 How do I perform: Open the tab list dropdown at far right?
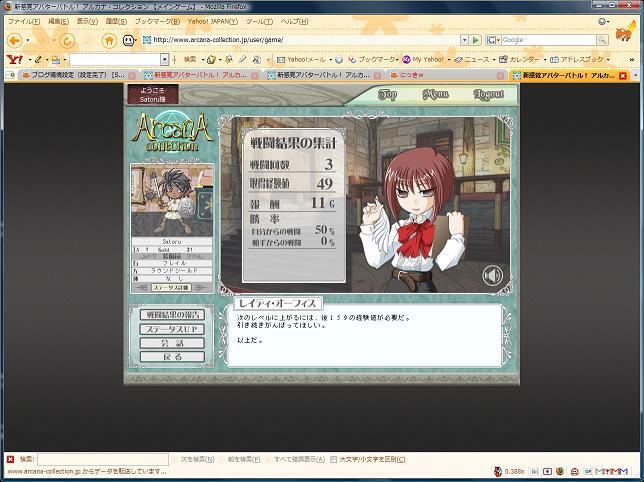pos(635,76)
